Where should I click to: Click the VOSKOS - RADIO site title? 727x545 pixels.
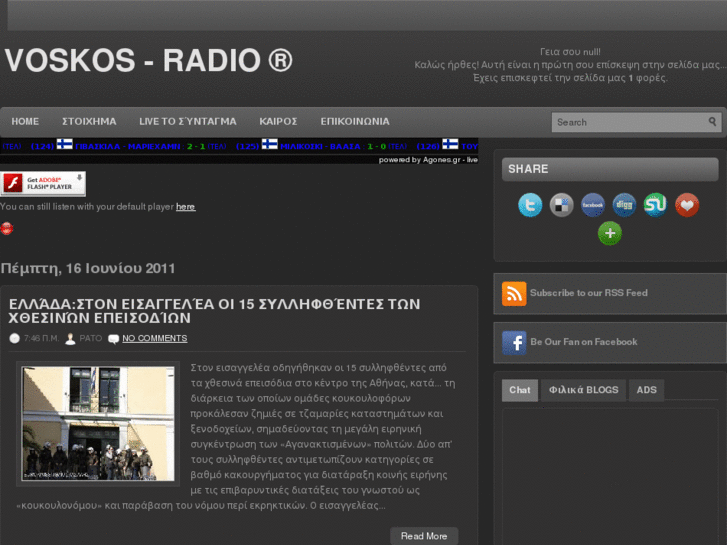click(x=148, y=60)
